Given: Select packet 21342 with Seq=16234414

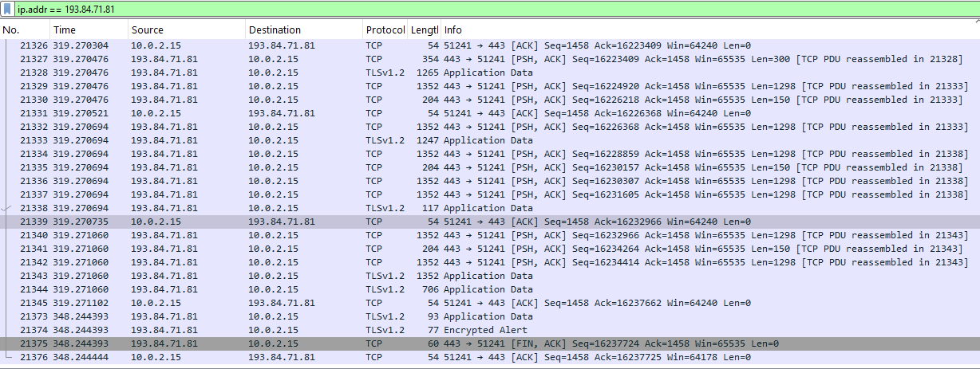Looking at the screenshot, I should pyautogui.click(x=490, y=262).
